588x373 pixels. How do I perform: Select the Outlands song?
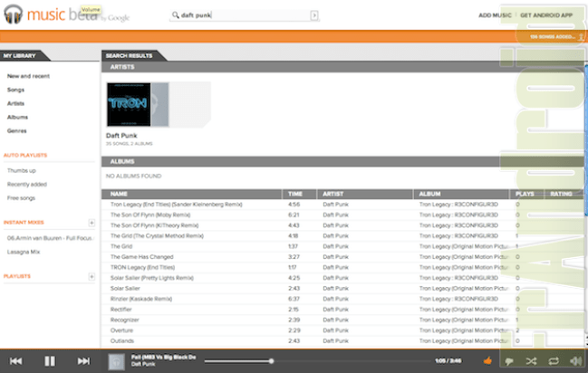[x=122, y=341]
